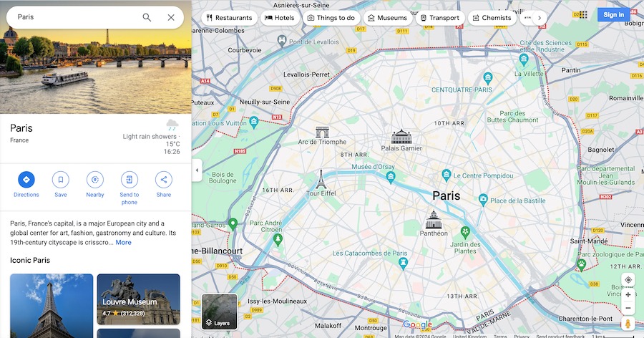Clear the Paris search with X
This screenshot has height=338, width=644.
click(171, 17)
